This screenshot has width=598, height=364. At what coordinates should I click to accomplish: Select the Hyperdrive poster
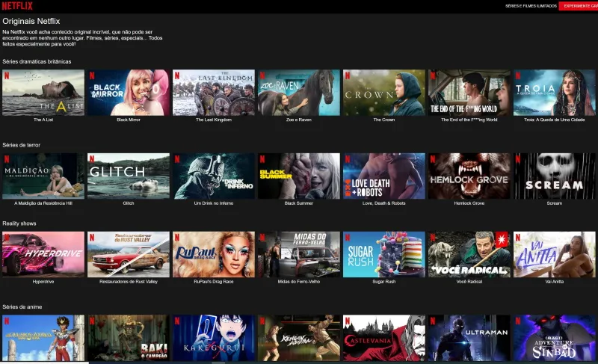[x=43, y=254]
